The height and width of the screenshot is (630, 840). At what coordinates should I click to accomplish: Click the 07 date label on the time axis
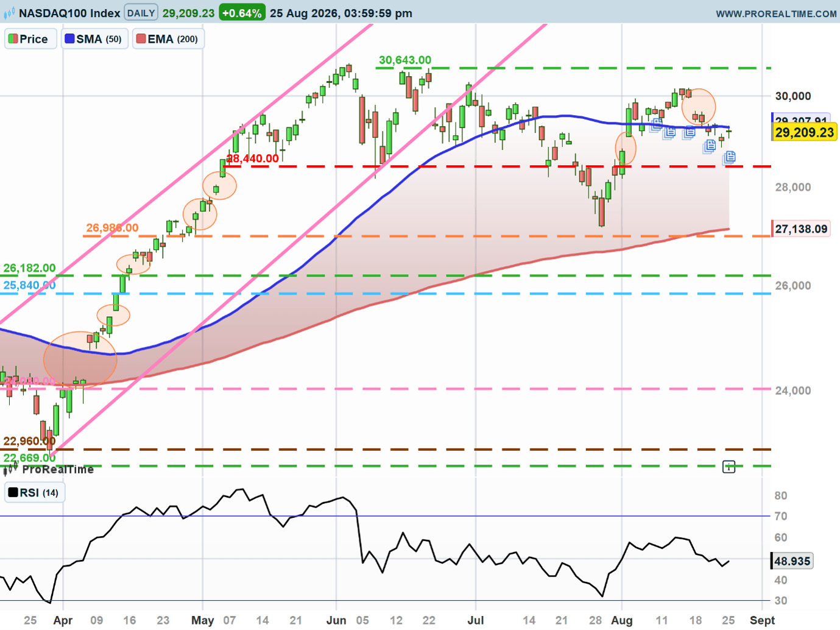(229, 620)
